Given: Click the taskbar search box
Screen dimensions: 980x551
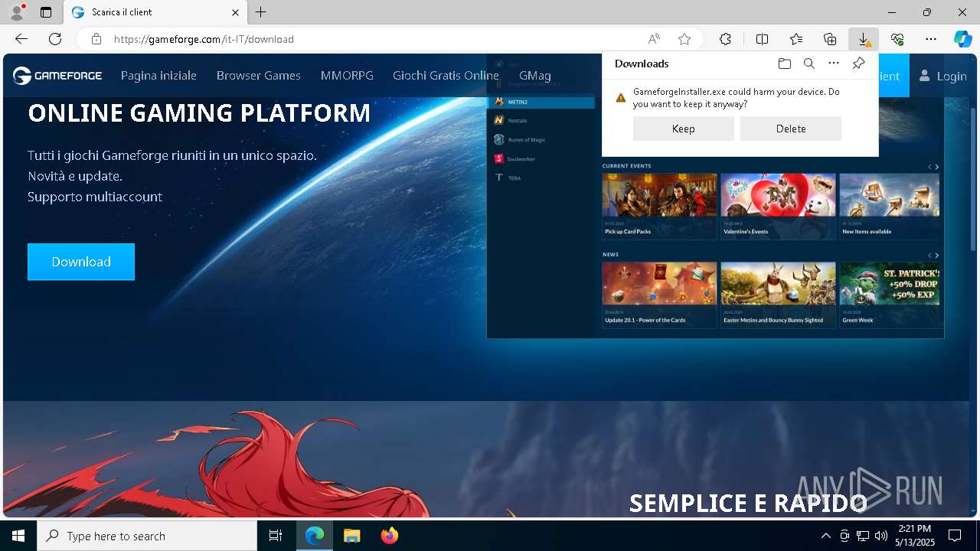Looking at the screenshot, I should (x=147, y=536).
